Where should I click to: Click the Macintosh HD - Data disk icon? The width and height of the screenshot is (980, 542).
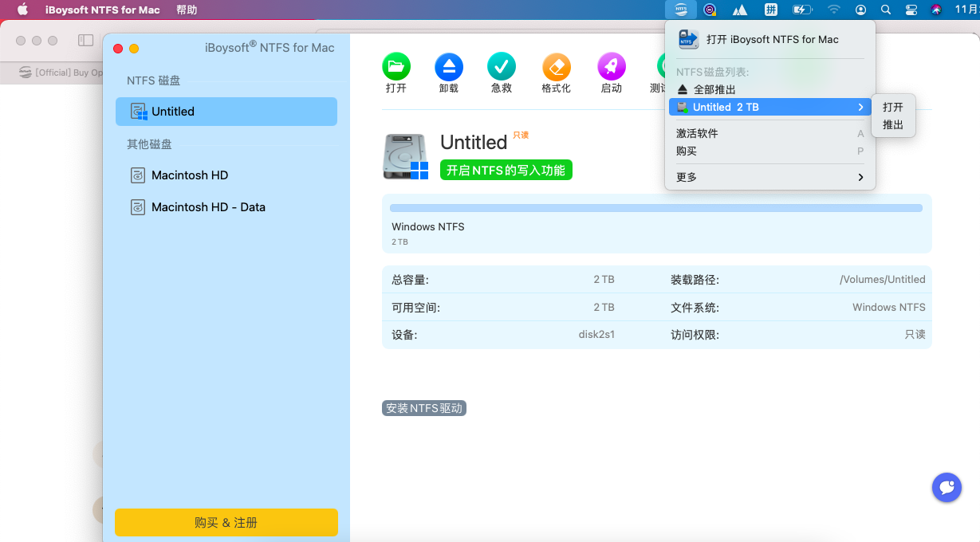pyautogui.click(x=138, y=207)
